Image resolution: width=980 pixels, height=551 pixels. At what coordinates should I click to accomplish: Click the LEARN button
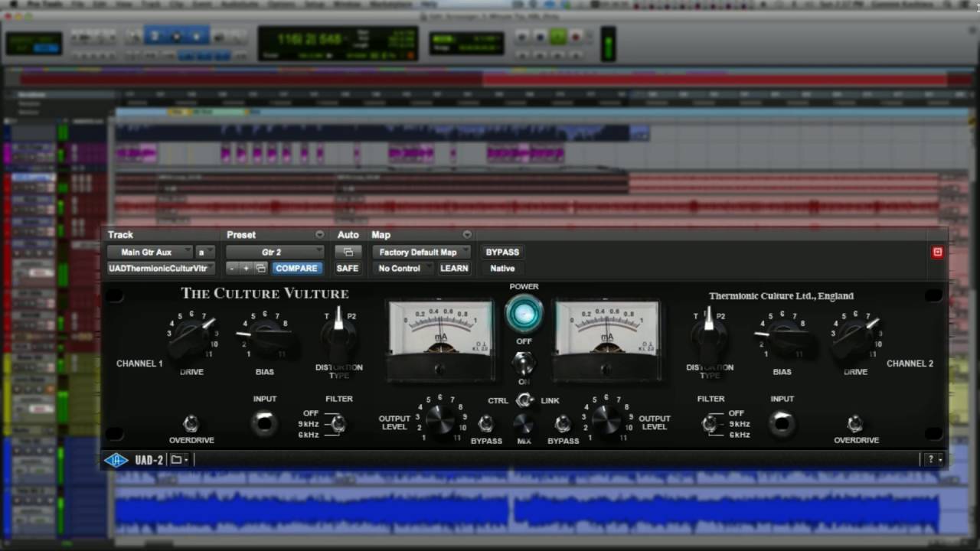click(x=454, y=269)
